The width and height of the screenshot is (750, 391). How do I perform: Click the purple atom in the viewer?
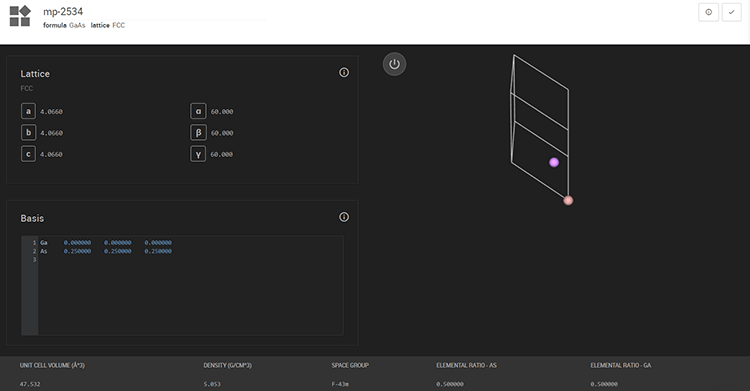click(554, 162)
